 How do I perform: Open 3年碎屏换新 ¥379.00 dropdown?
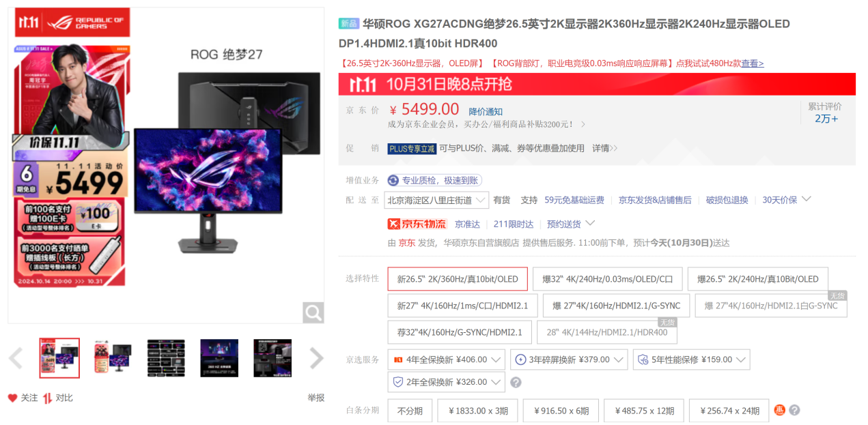point(568,360)
